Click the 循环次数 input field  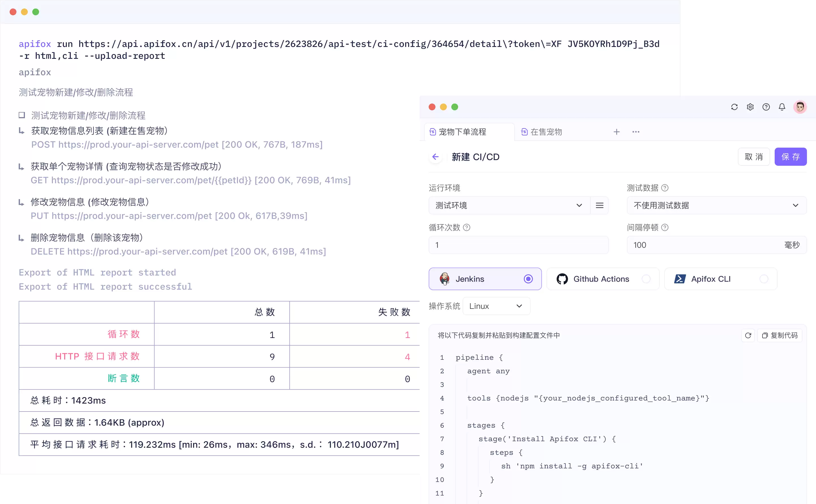[x=518, y=245]
